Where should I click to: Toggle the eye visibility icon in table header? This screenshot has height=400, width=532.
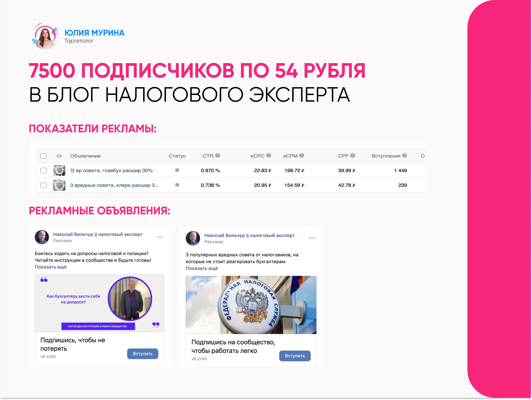59,156
